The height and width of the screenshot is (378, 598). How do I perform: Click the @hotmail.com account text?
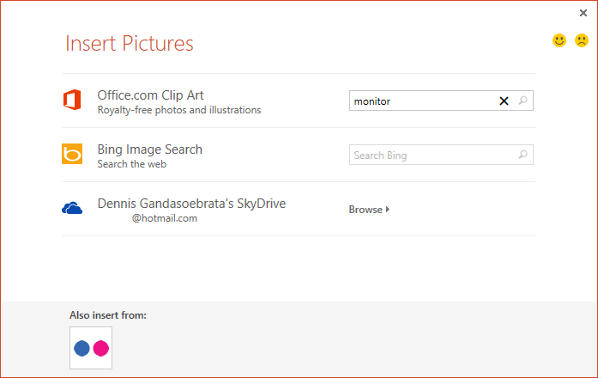click(x=164, y=219)
